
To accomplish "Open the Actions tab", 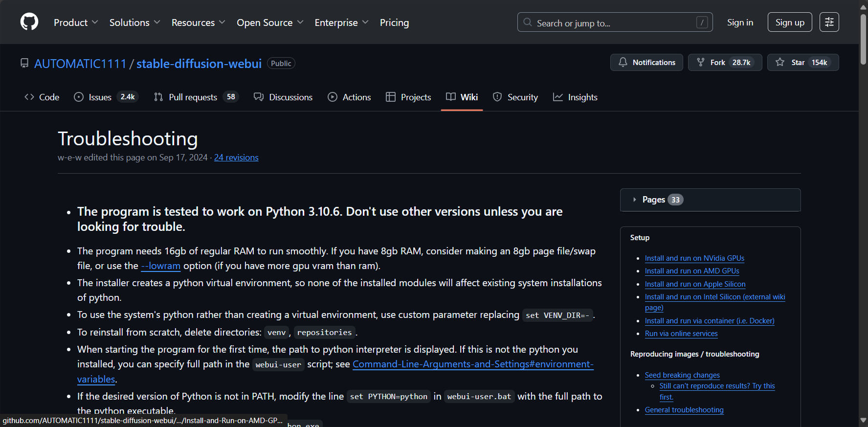I will (x=349, y=97).
